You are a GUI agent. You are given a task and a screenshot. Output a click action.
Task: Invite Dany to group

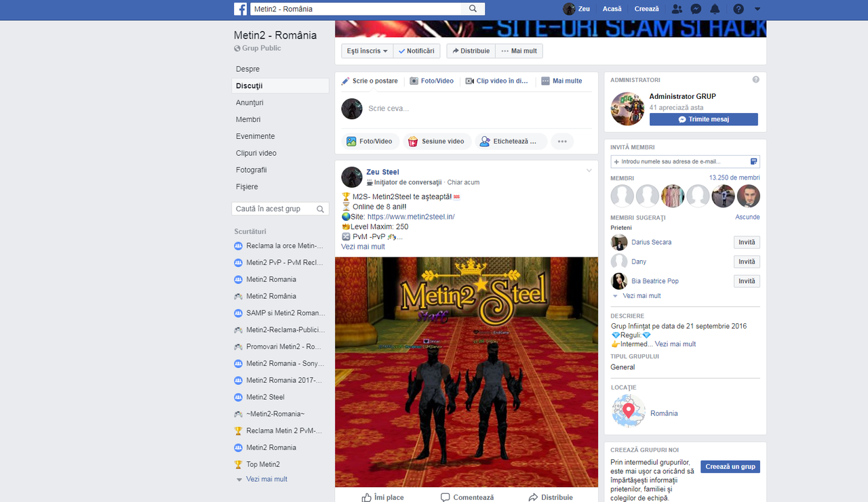point(747,262)
